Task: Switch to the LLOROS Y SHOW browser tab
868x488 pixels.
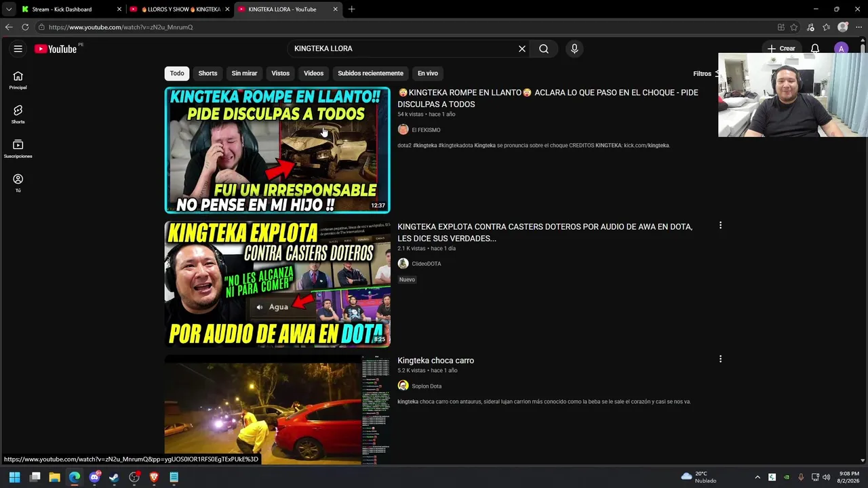Action: pyautogui.click(x=180, y=9)
